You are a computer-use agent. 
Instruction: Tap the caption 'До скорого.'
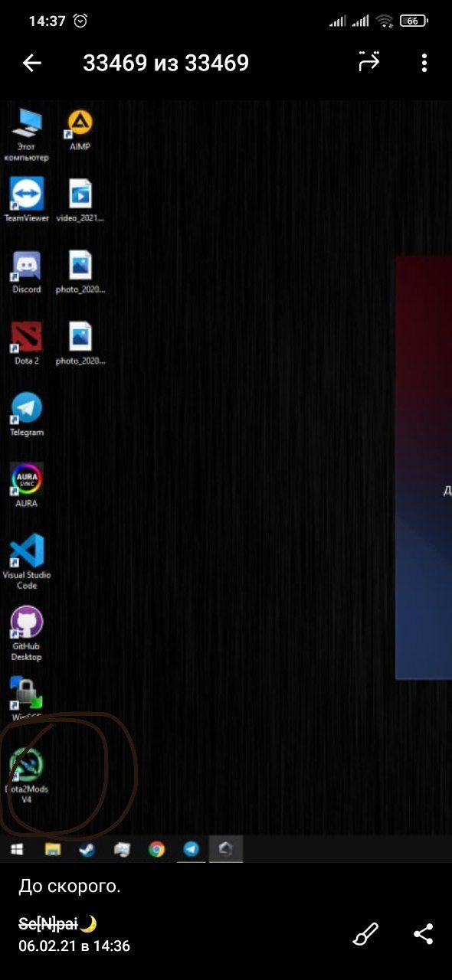70,887
